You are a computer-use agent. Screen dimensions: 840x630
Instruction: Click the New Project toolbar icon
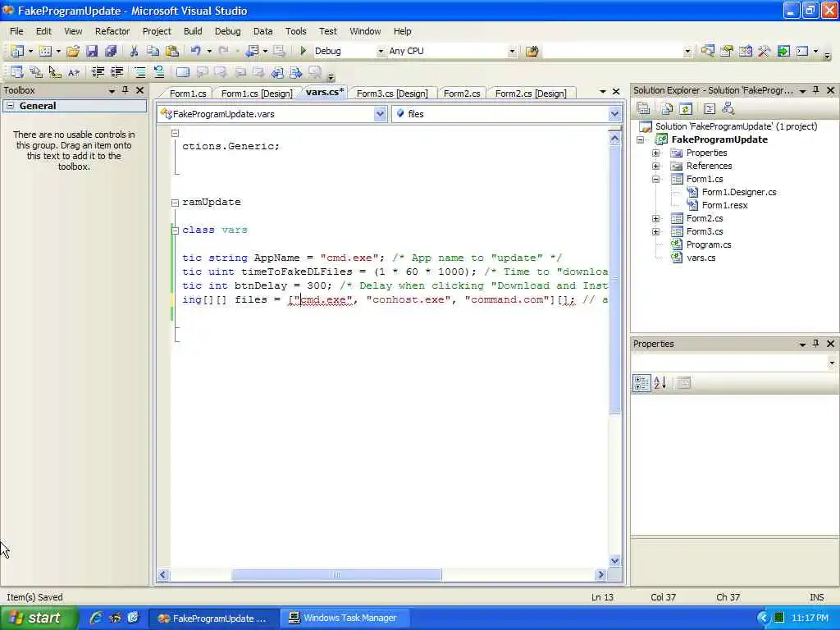[17, 51]
